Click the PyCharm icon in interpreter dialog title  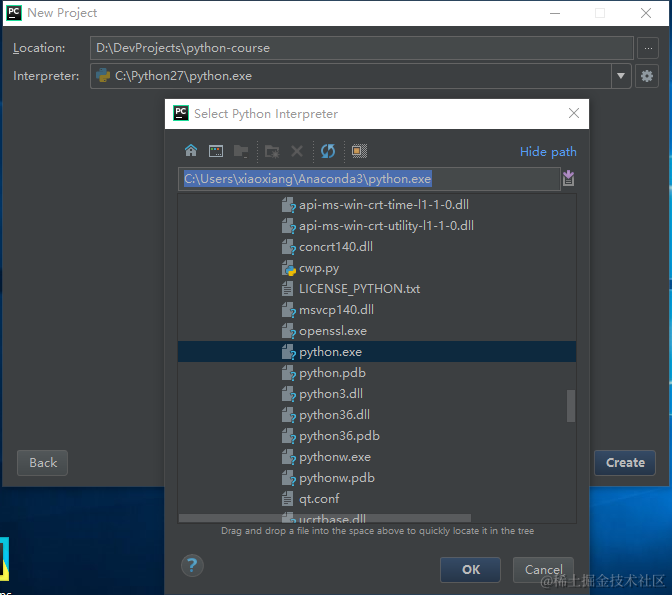(180, 113)
